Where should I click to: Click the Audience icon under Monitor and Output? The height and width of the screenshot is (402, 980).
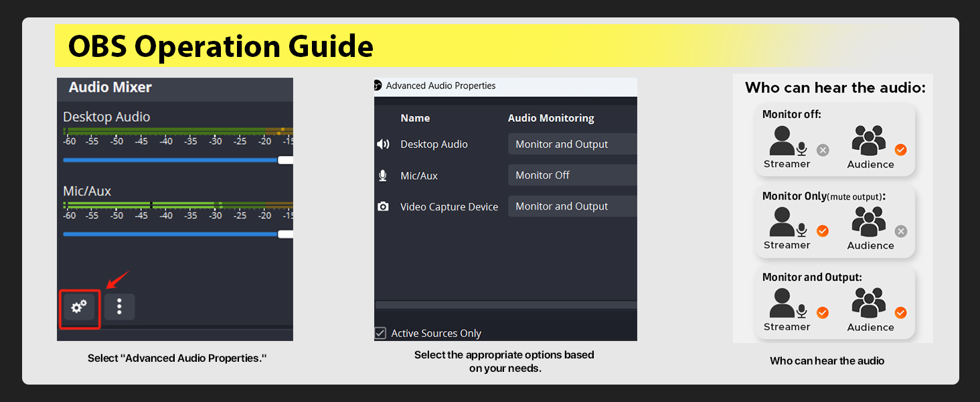pos(868,304)
